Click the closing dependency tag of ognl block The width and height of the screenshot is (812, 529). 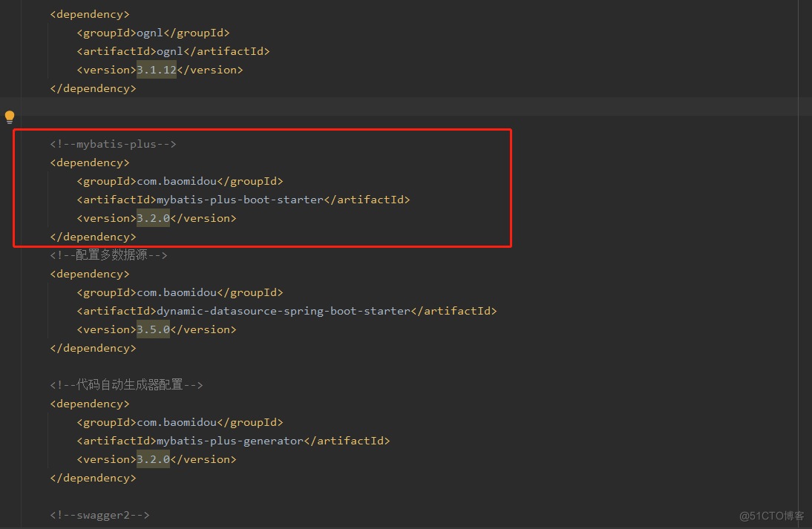(x=93, y=88)
